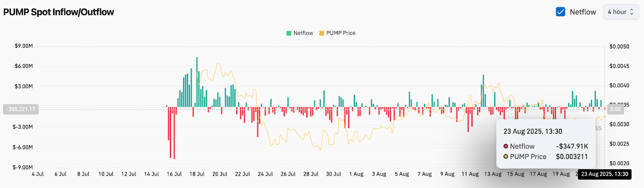This screenshot has width=644, height=188.
Task: Click the green spike bar near 12 Aug
Action: pos(483,91)
